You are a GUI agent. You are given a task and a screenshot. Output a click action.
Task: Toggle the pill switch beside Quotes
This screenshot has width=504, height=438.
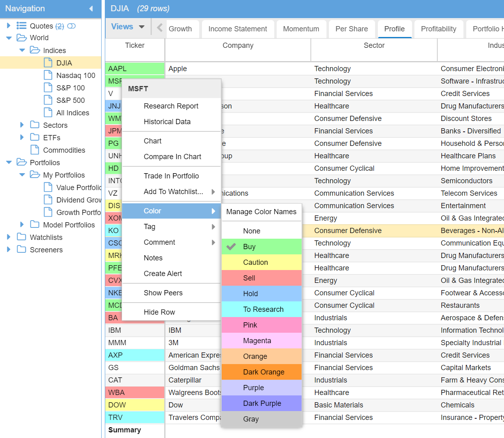point(71,26)
